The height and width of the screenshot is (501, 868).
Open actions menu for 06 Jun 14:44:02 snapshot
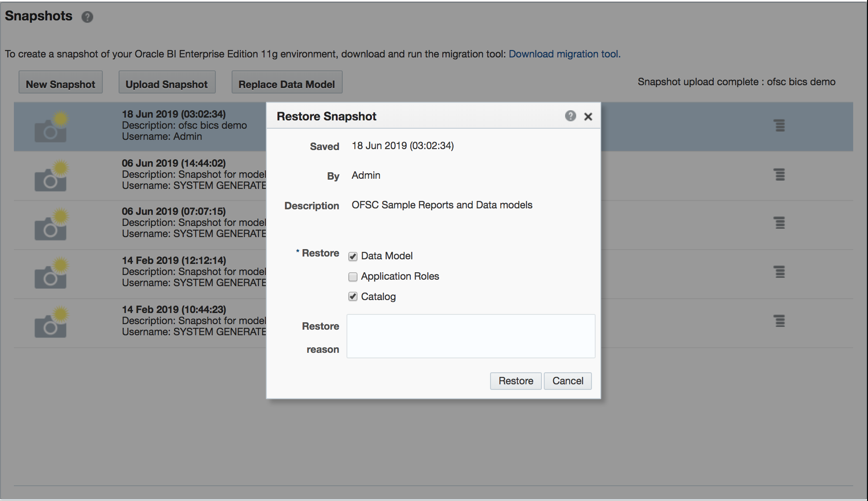780,175
